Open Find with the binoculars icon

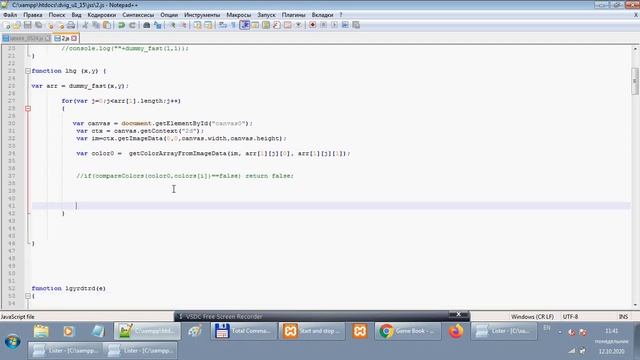[x=147, y=25]
